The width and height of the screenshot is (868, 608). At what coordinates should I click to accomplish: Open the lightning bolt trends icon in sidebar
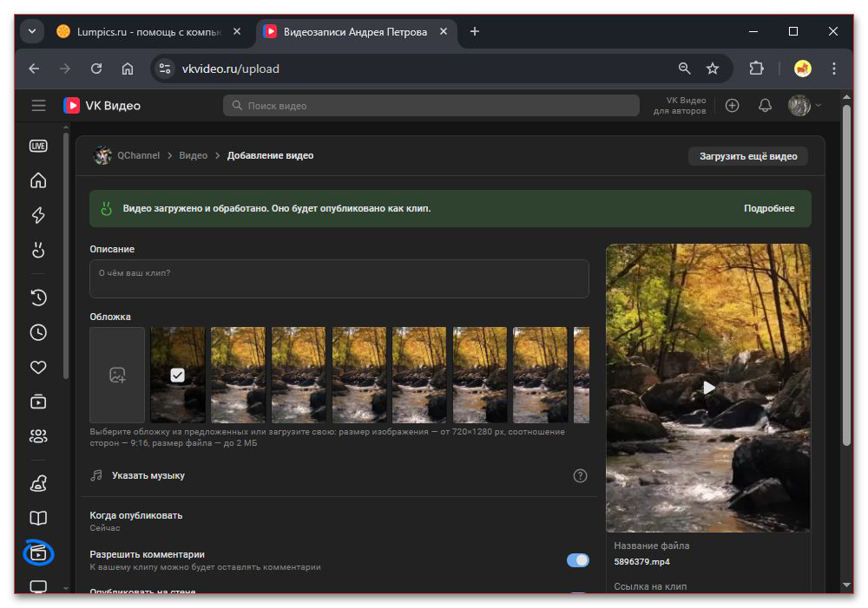click(x=38, y=215)
